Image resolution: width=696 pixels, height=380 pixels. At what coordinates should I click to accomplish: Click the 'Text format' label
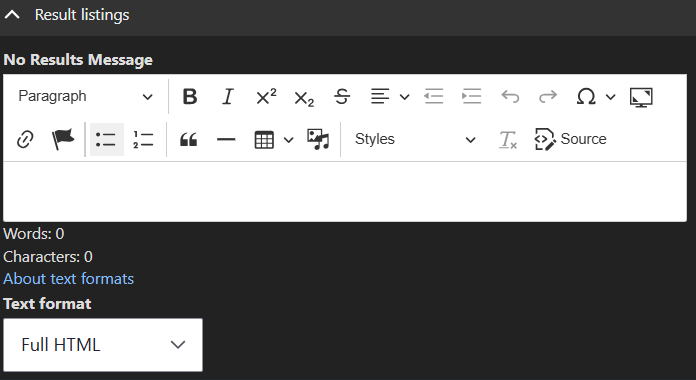(47, 304)
